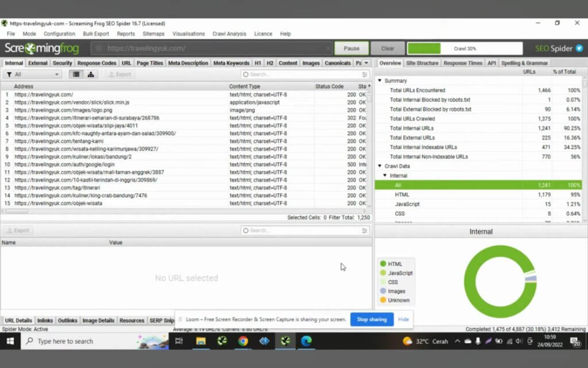The height and width of the screenshot is (368, 588).
Task: Click Export above the Name column
Action: coord(18,231)
